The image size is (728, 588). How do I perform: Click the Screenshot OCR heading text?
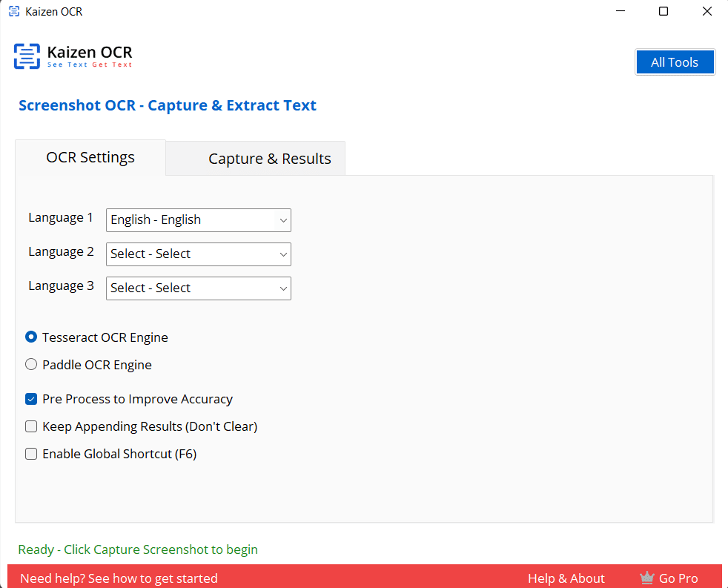[168, 105]
